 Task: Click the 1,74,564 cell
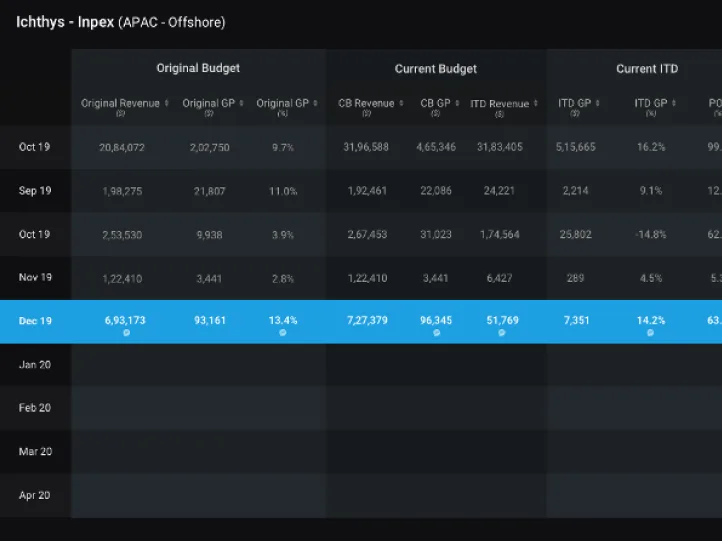pyautogui.click(x=500, y=234)
